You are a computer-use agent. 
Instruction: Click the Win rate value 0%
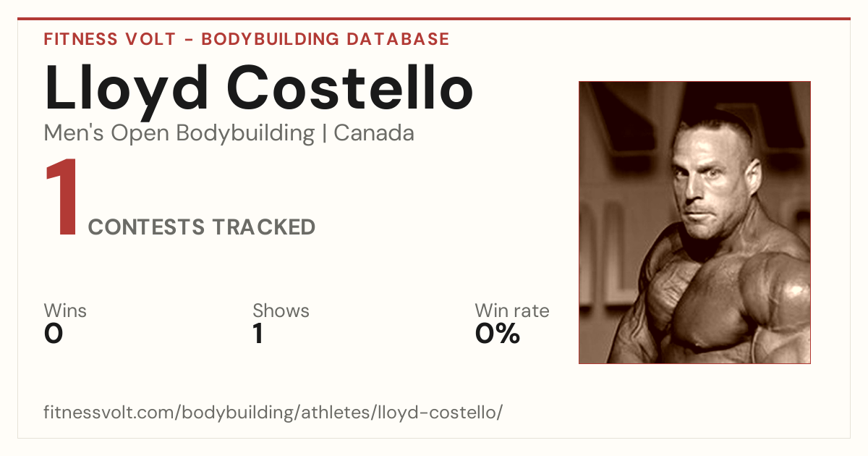(x=498, y=334)
